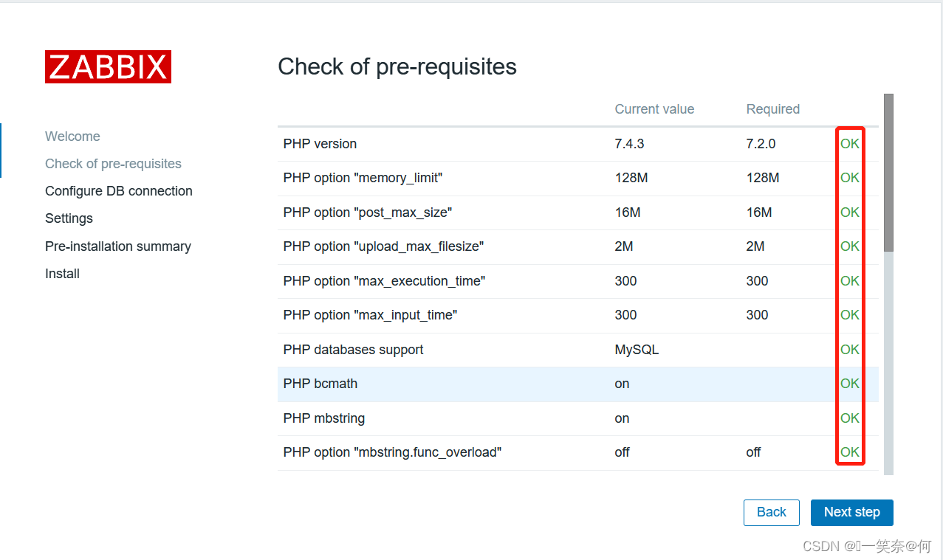Click the Check of pre-requisites heading
The width and height of the screenshot is (943, 560).
[397, 66]
